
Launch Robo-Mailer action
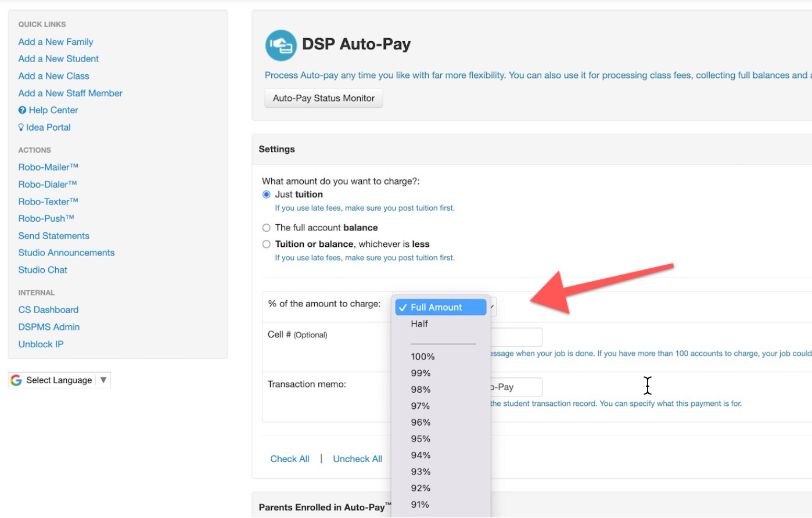click(48, 167)
